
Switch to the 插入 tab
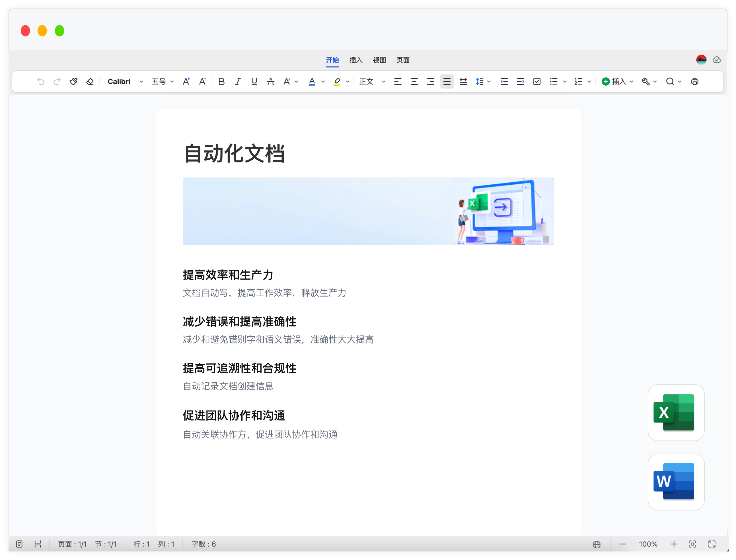click(356, 60)
